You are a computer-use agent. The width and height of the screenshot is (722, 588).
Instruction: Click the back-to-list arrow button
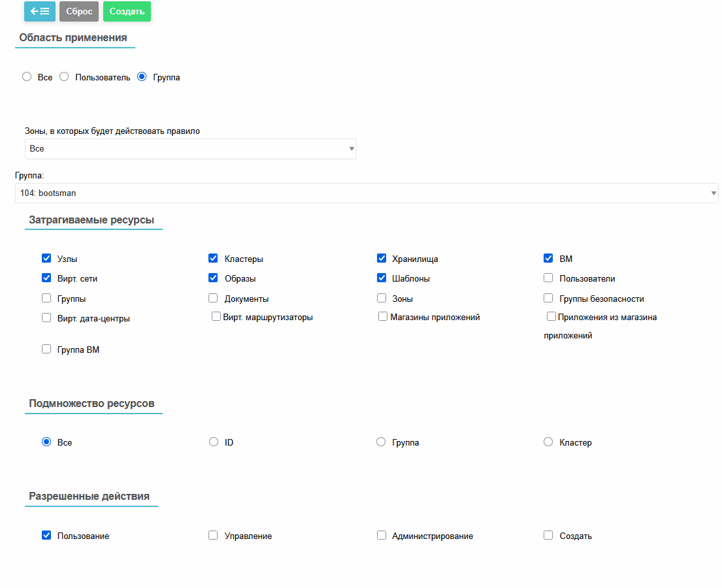click(40, 12)
